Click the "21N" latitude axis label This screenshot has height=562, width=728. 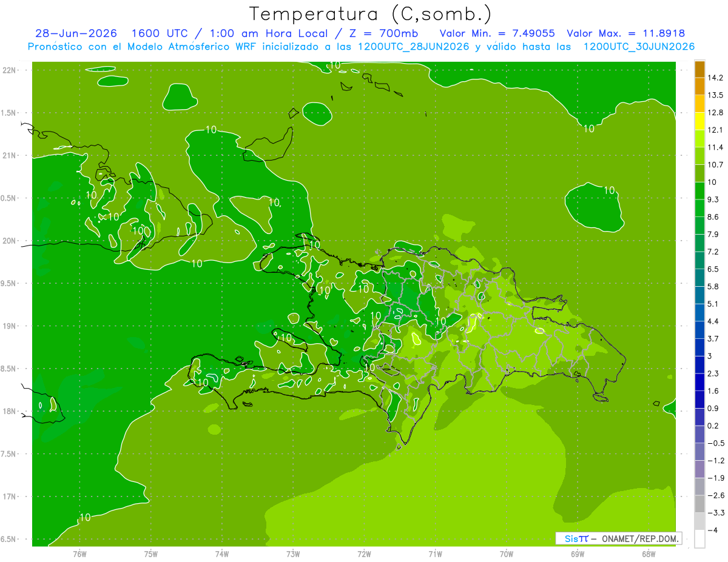[x=8, y=156]
